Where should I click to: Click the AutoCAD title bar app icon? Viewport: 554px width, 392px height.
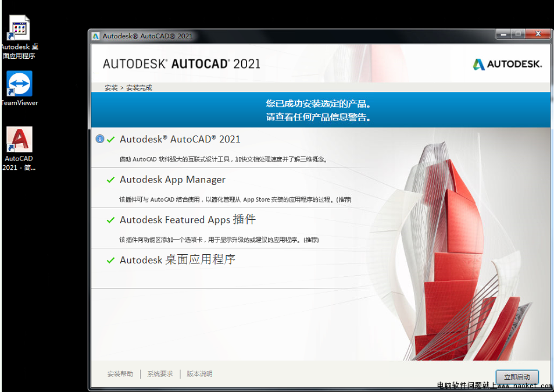(95, 36)
